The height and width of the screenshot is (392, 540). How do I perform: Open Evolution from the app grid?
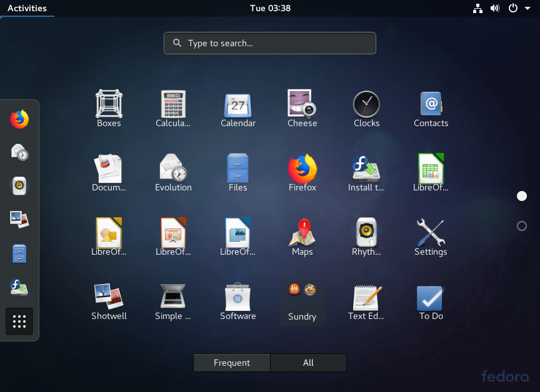point(173,173)
